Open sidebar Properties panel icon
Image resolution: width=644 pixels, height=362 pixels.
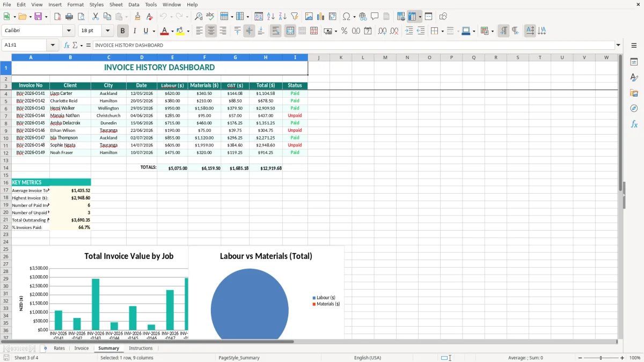click(x=634, y=62)
